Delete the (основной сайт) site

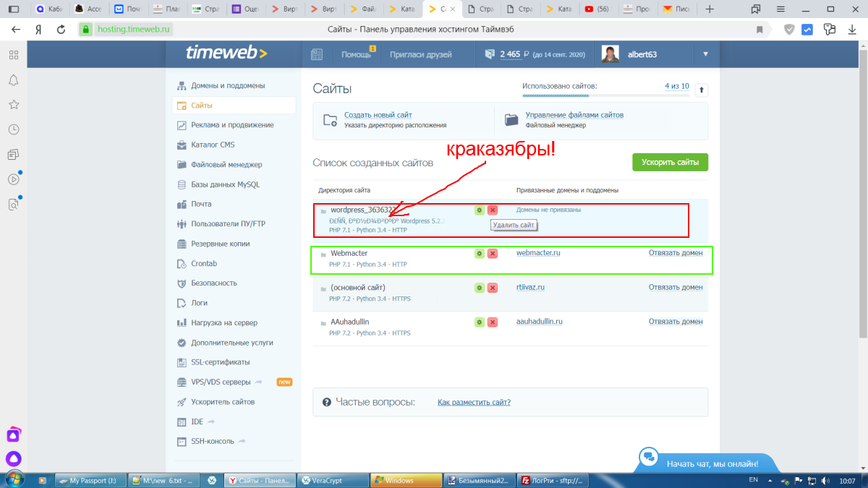pyautogui.click(x=493, y=288)
